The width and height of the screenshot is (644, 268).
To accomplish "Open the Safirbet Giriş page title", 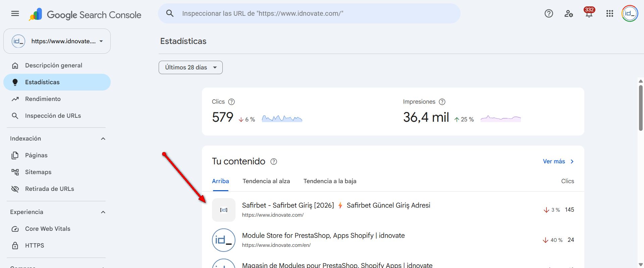I will 336,206.
